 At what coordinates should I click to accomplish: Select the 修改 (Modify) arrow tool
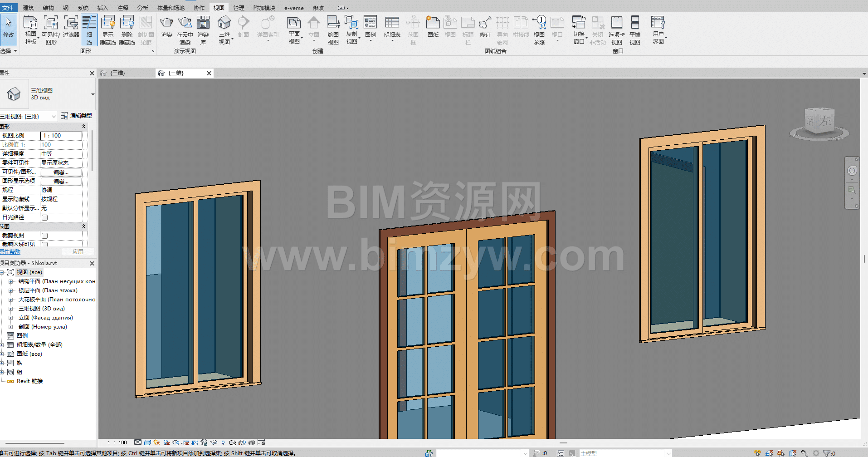(x=9, y=29)
